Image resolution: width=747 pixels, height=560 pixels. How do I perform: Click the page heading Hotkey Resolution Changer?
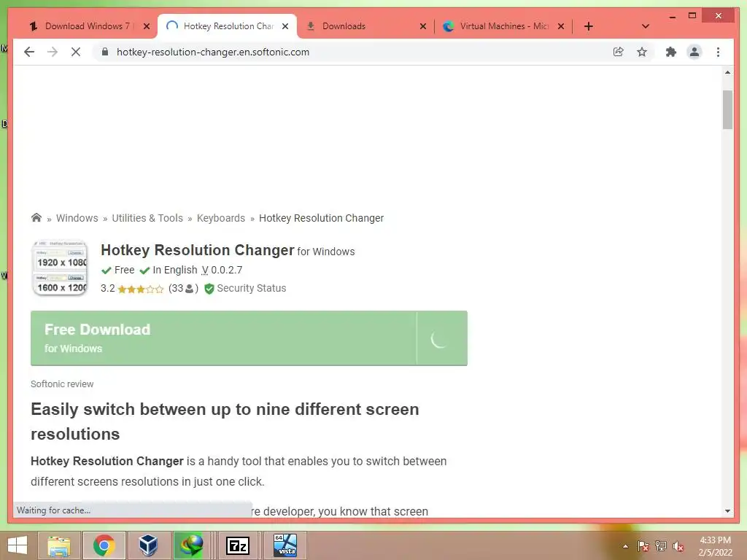(197, 250)
